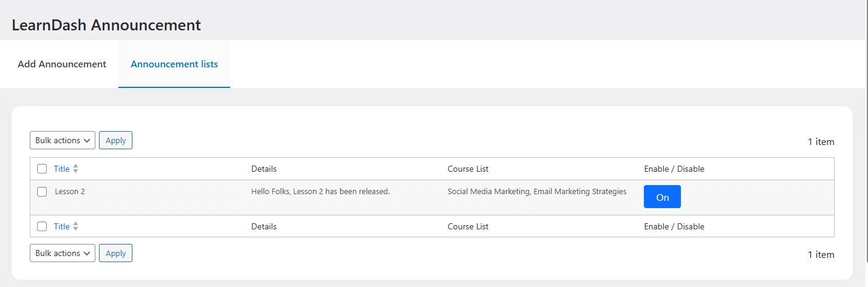Expand the top Bulk actions dropdown
Viewport: 868px width, 287px height.
point(63,140)
